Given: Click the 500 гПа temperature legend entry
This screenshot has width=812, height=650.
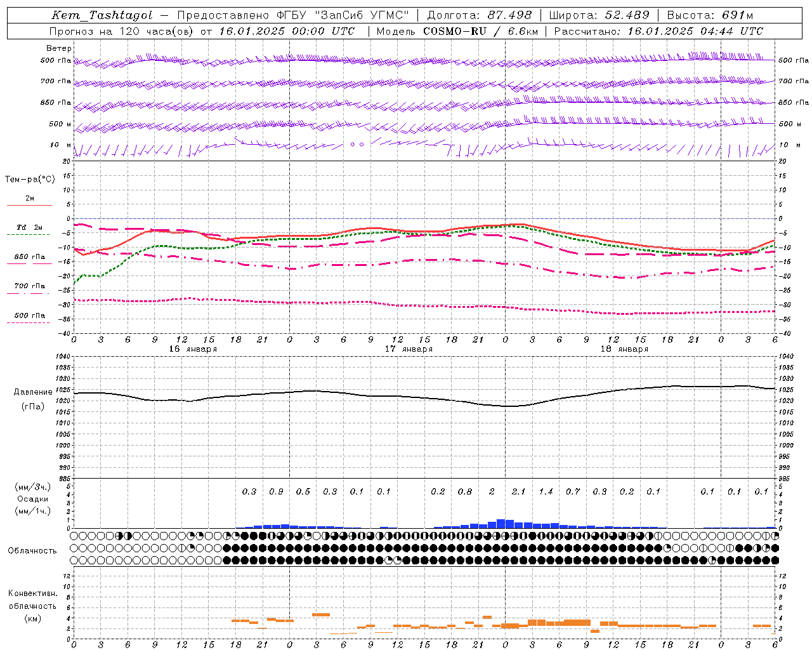Looking at the screenshot, I should tap(30, 315).
